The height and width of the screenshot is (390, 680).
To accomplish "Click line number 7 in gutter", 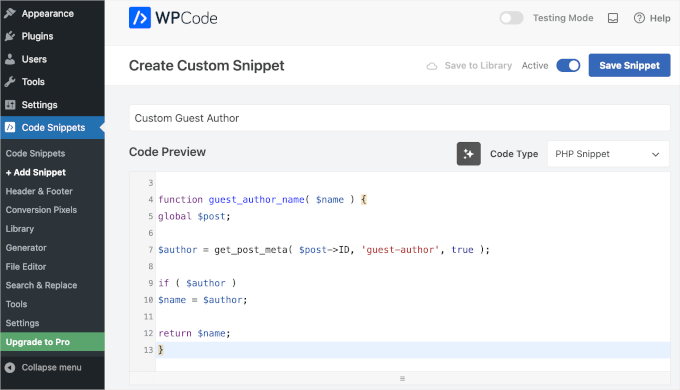I will click(x=150, y=250).
